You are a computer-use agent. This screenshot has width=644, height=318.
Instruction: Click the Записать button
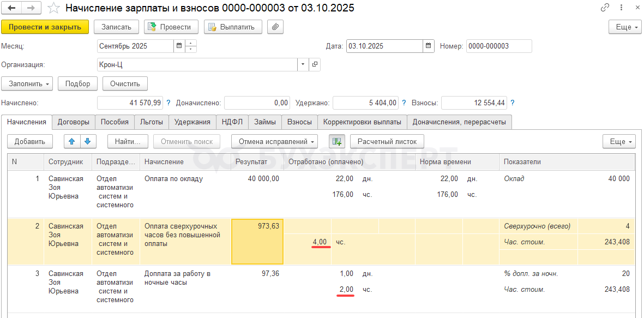[116, 27]
